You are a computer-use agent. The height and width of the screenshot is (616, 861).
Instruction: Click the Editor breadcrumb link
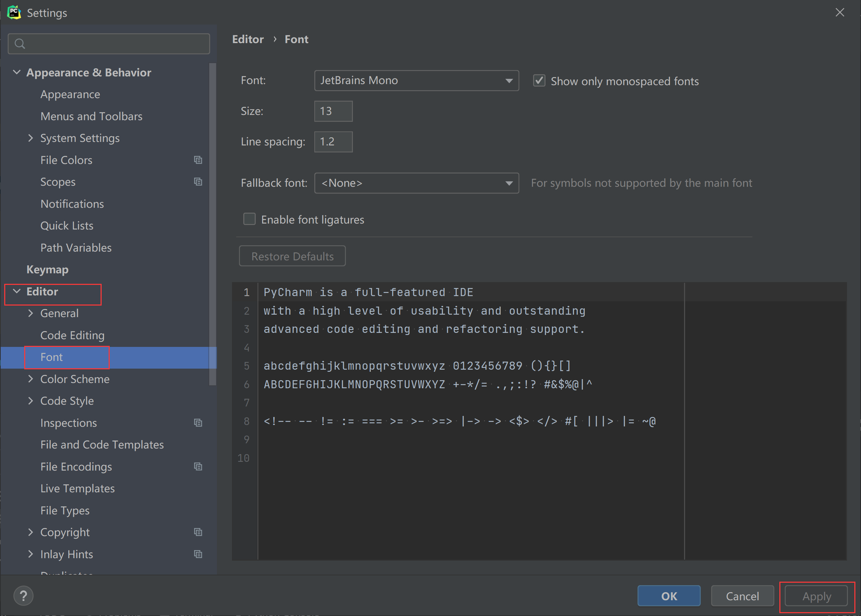pyautogui.click(x=248, y=39)
